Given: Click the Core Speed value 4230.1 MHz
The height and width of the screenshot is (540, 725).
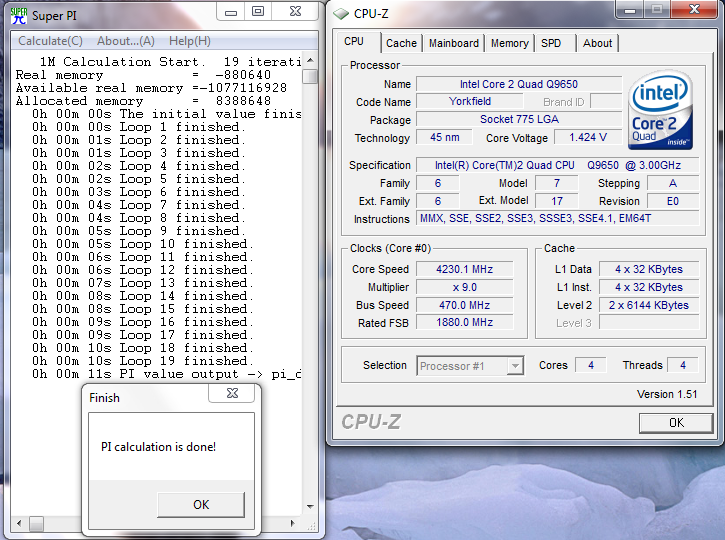Looking at the screenshot, I should (x=465, y=269).
